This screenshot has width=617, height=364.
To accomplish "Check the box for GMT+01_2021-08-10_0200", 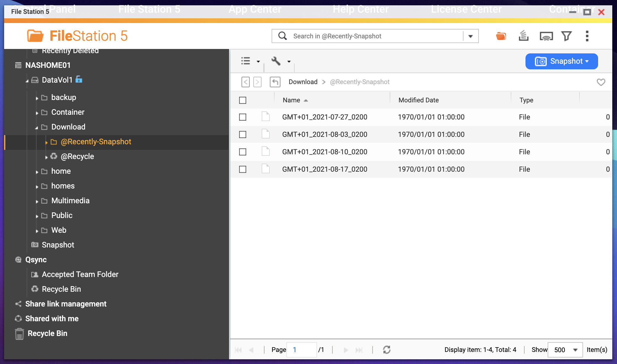I will pos(243,152).
